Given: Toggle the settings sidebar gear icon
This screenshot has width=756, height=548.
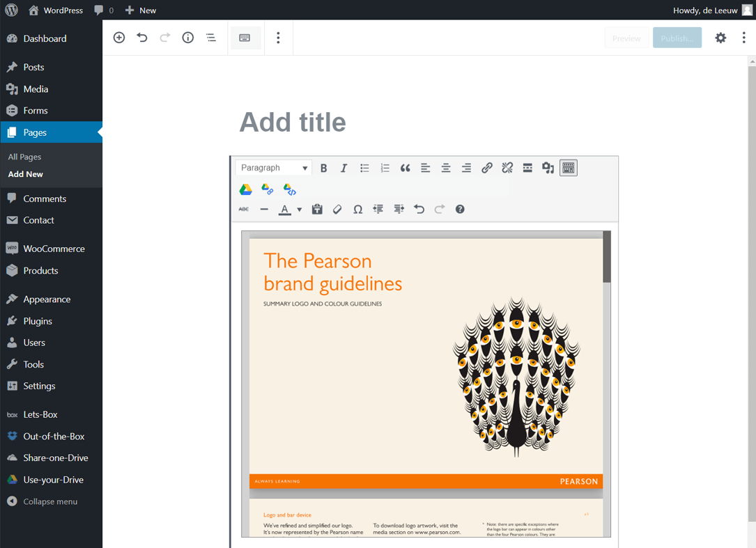Looking at the screenshot, I should (x=720, y=38).
